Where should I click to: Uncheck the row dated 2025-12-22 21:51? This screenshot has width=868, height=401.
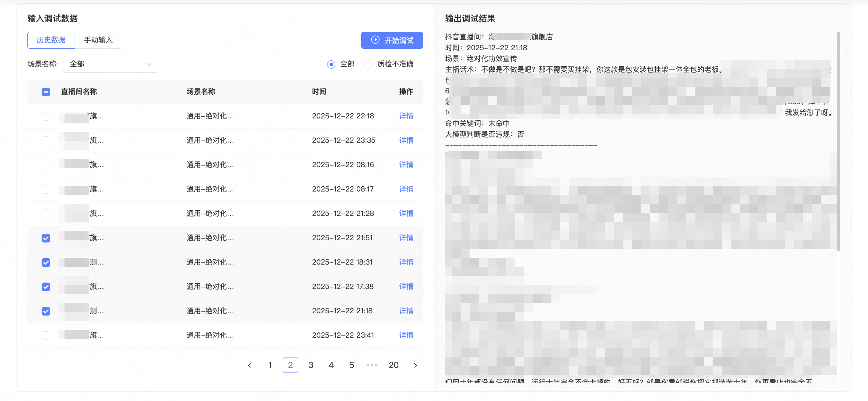[46, 238]
